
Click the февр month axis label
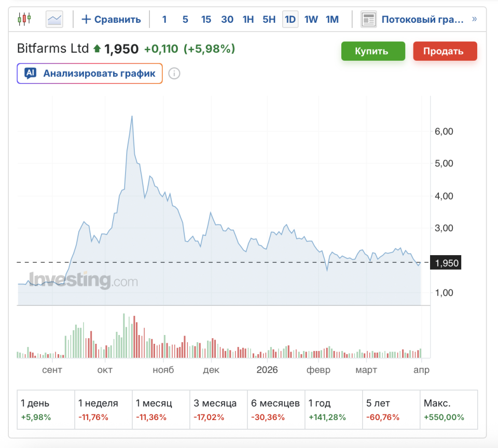(x=318, y=370)
